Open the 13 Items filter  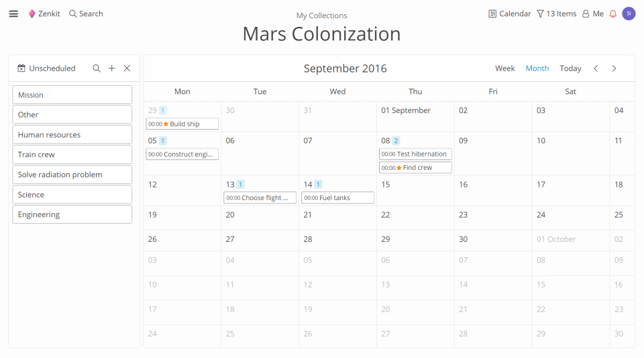[556, 13]
